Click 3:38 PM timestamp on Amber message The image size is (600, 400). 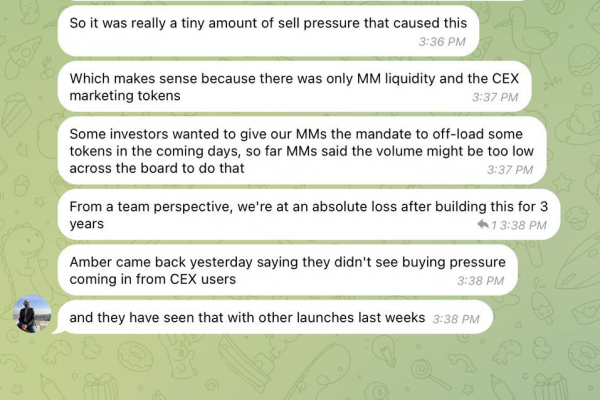coord(480,280)
